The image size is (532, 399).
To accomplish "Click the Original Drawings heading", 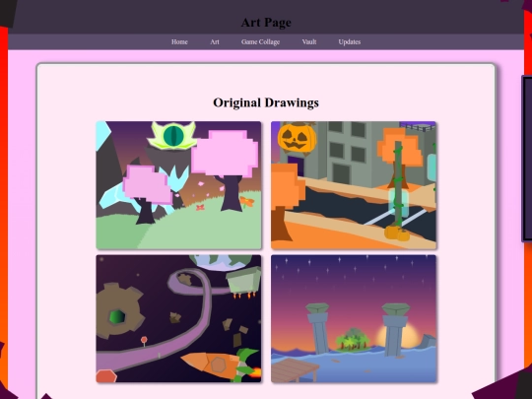I will click(266, 102).
